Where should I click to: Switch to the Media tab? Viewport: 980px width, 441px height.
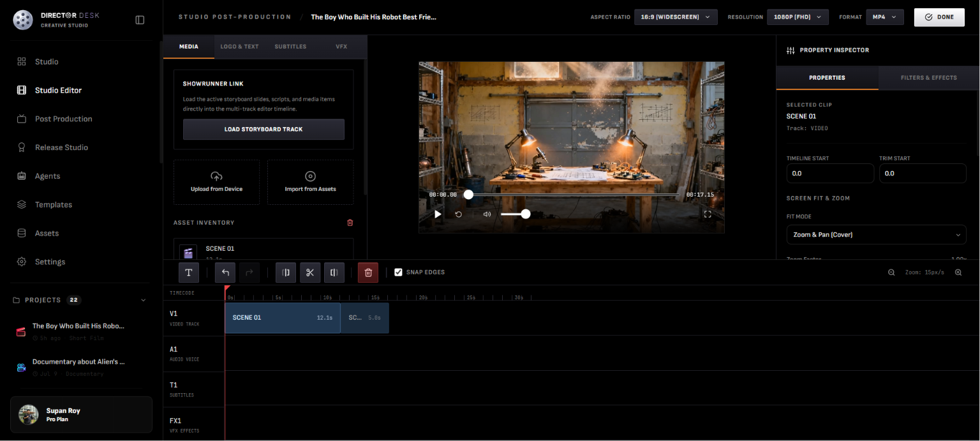coord(188,47)
